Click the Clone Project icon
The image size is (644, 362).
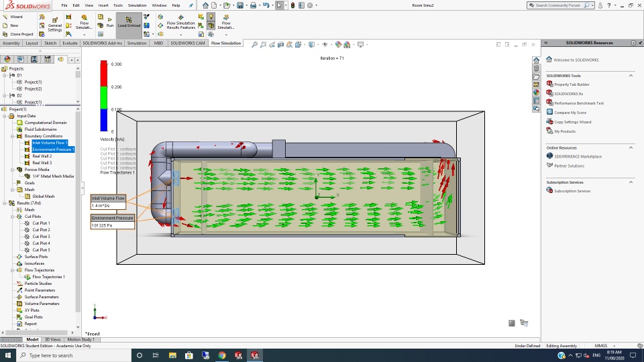point(5,34)
